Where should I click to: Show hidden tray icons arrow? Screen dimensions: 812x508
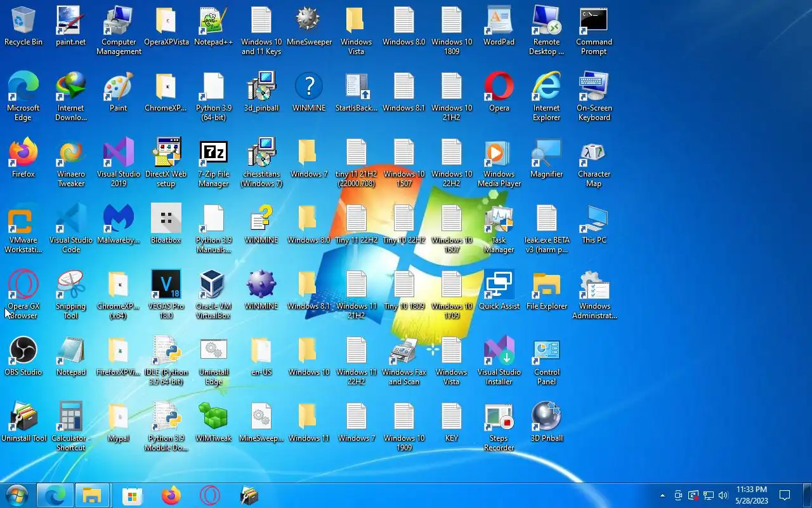click(x=662, y=495)
